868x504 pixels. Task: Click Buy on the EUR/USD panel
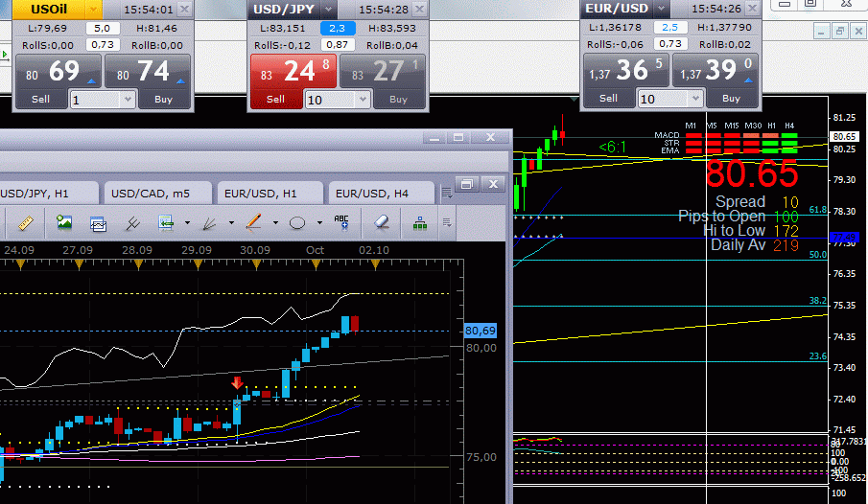point(731,98)
